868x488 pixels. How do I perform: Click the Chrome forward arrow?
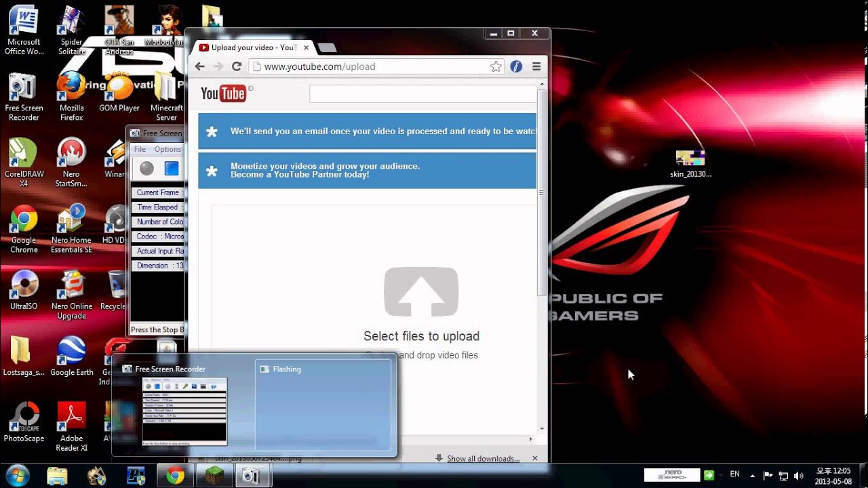218,66
